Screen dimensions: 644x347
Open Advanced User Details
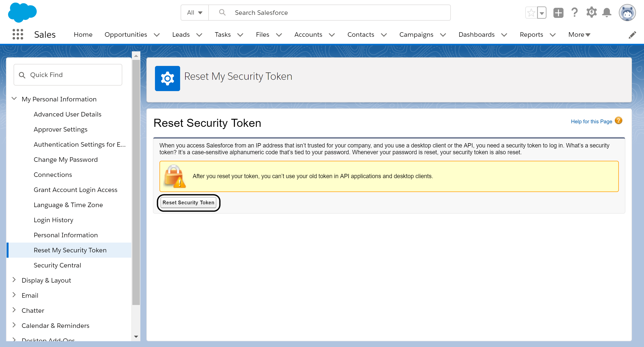[x=67, y=114]
